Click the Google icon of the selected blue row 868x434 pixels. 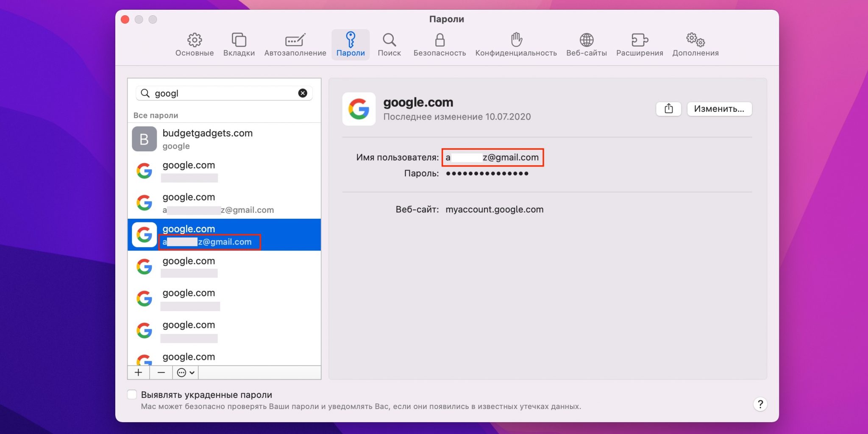(x=144, y=235)
